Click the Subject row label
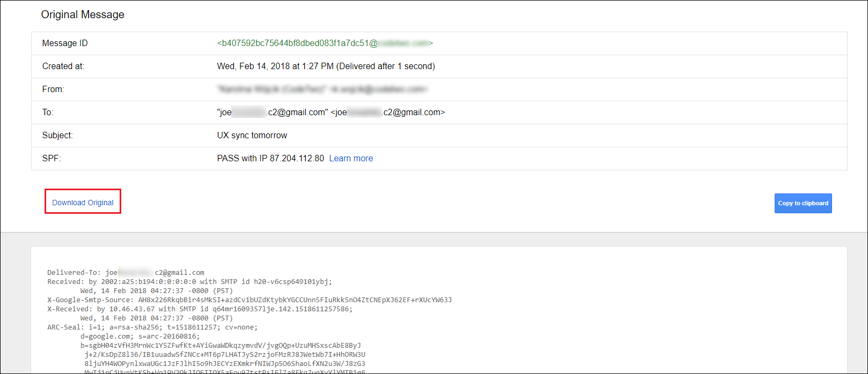 pyautogui.click(x=57, y=135)
